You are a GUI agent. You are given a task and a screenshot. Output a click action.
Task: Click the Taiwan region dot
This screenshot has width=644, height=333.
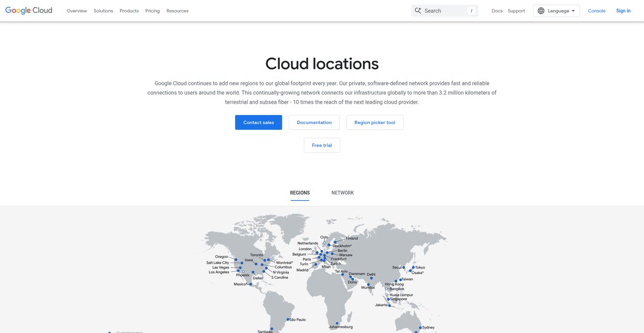[400, 280]
